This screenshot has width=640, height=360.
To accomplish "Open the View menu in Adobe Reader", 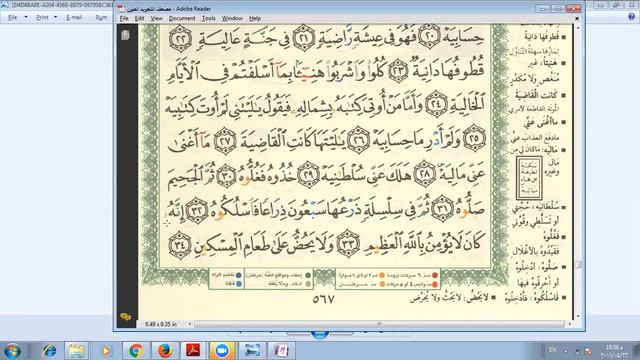I will point(156,18).
